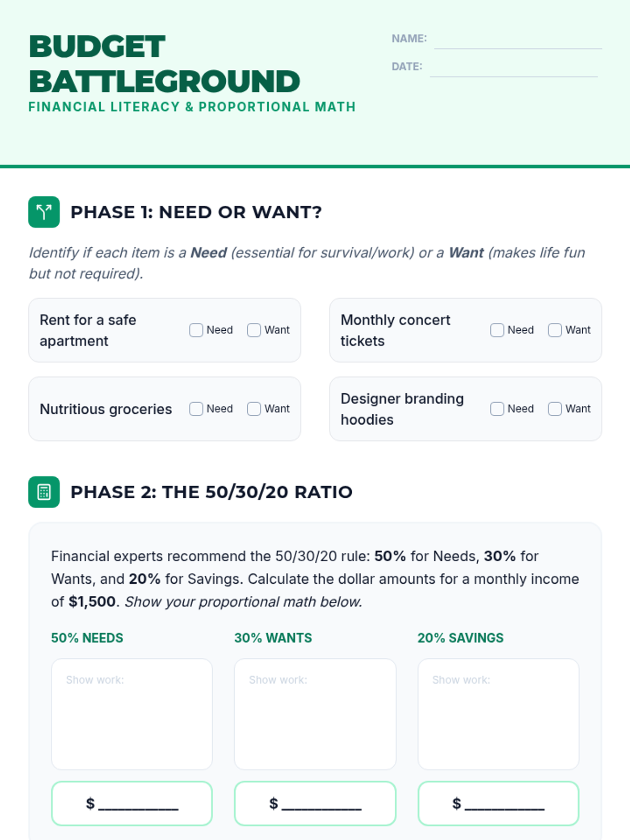The image size is (630, 840).
Task: Check Want for Nutritious groceries
Action: point(254,409)
